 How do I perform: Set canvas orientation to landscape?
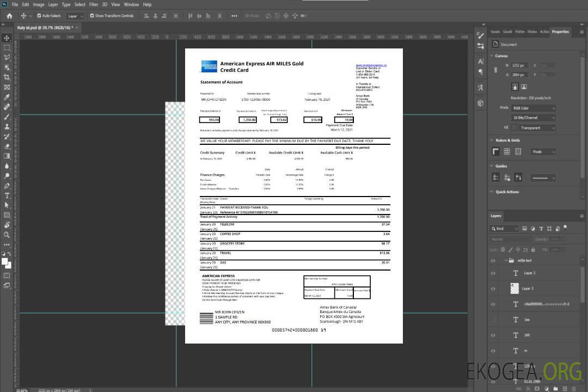pyautogui.click(x=524, y=87)
